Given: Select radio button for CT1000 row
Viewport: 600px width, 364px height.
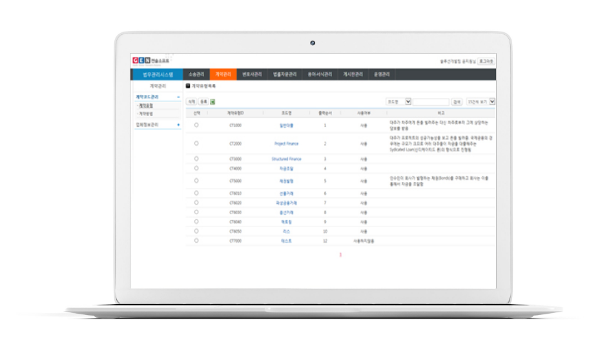Looking at the screenshot, I should click(196, 125).
